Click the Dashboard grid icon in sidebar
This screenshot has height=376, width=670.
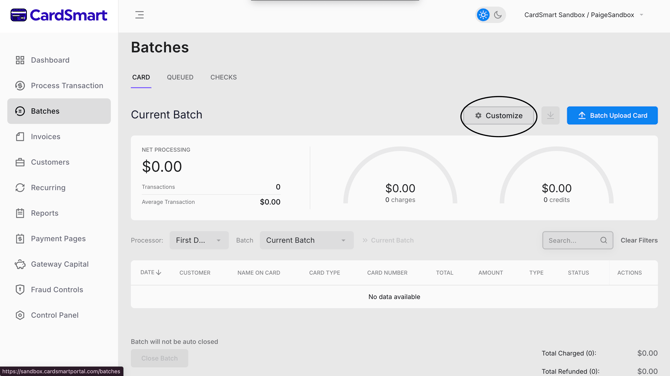pos(20,60)
